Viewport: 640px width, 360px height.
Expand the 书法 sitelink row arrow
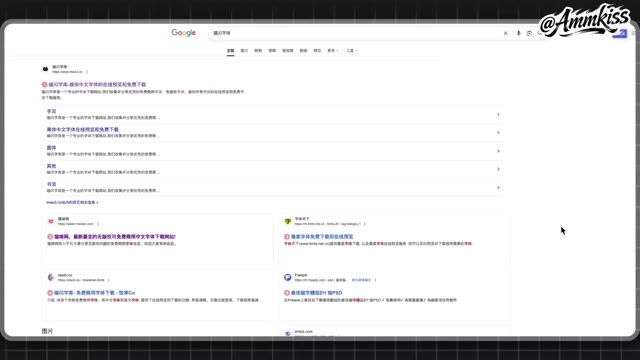(x=498, y=187)
